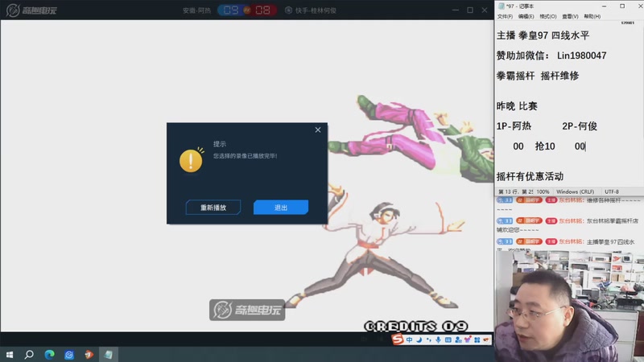Screen dimensions: 644x362
Task: Open the 帮助(H) menu in Notepad
Action: 592,16
